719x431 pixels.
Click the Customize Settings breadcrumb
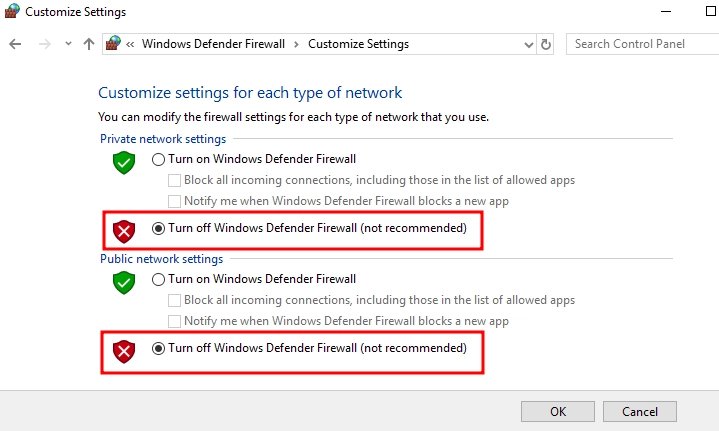point(358,44)
